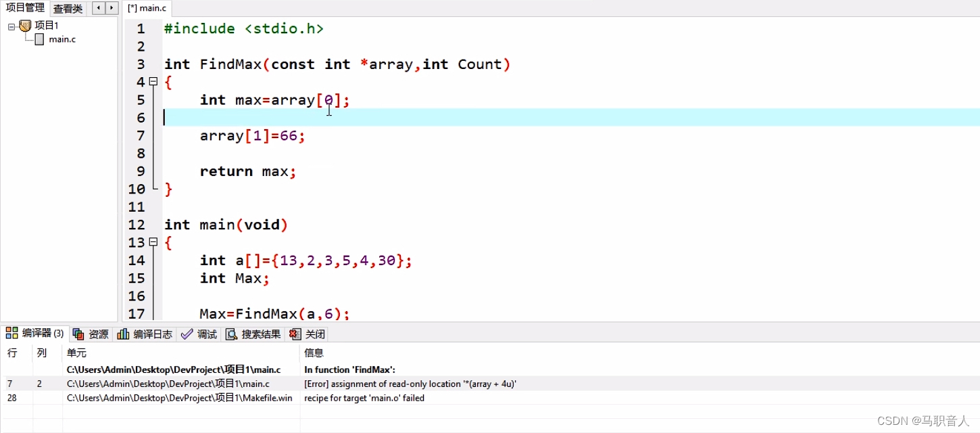Collapse the 项目1 tree node
This screenshot has height=433, width=980.
coord(11,26)
